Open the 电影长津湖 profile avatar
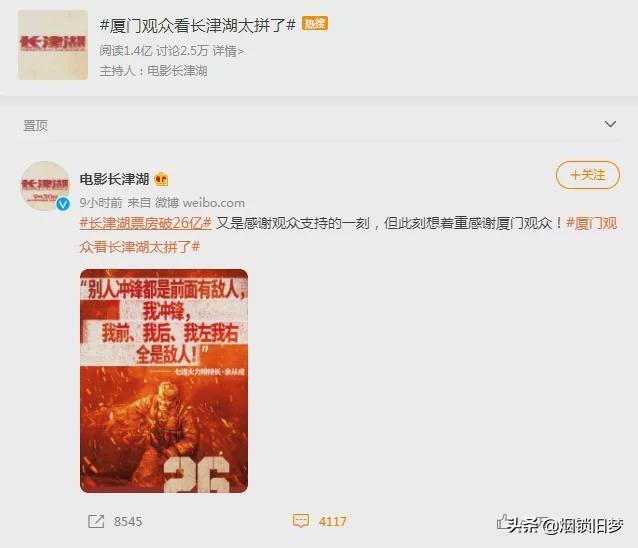Image resolution: width=638 pixels, height=548 pixels. tap(45, 186)
